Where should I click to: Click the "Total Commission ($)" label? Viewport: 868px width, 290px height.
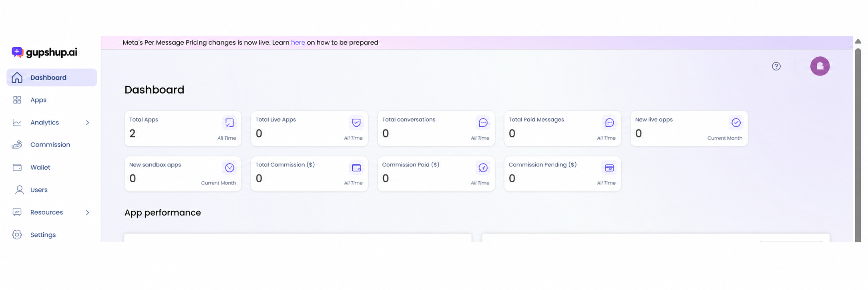(x=285, y=164)
